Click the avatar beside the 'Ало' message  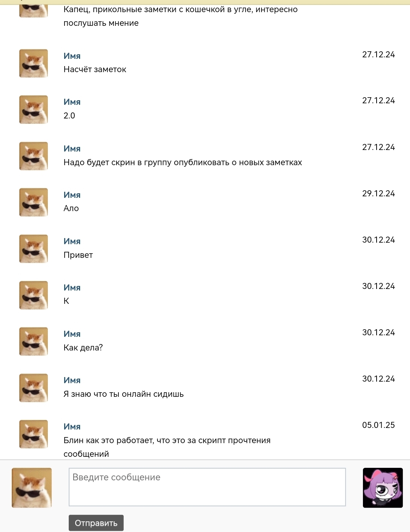pyautogui.click(x=33, y=202)
